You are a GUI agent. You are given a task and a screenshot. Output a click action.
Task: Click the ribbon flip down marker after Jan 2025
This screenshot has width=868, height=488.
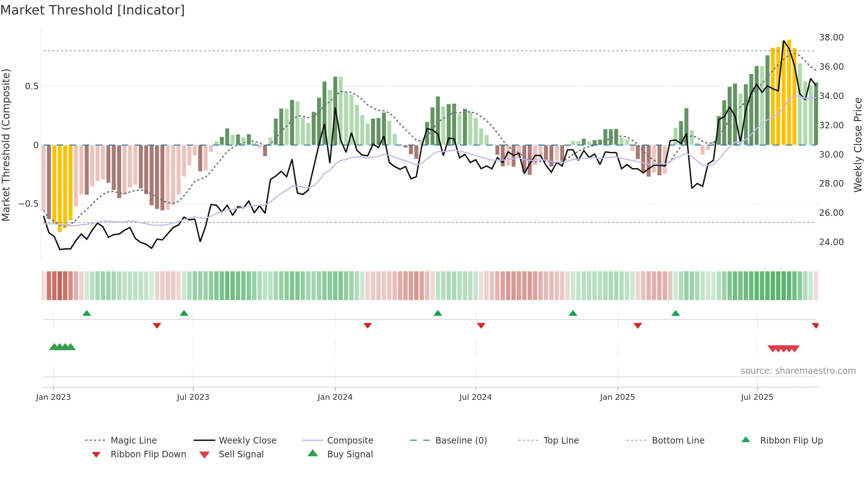click(x=638, y=326)
